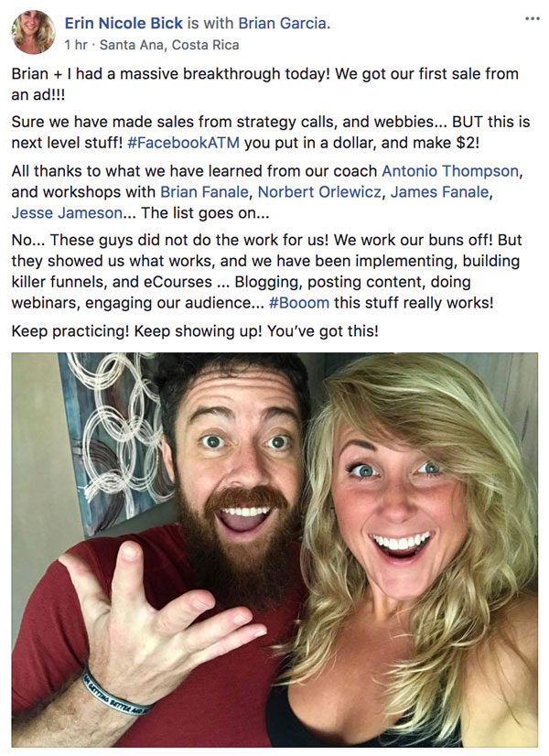The width and height of the screenshot is (549, 756).
Task: Open Jesse Jameson's profile link
Action: [67, 212]
